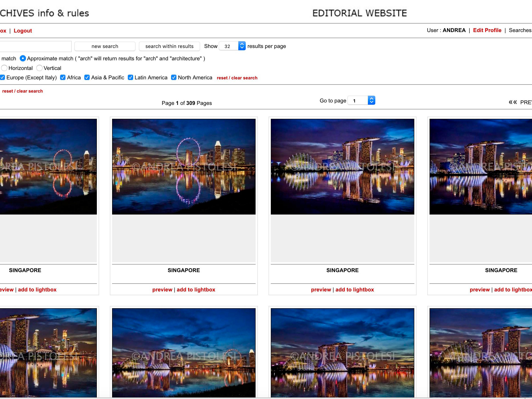Toggle the North America checkbox
Viewport: 532px width, 399px height.
click(174, 77)
